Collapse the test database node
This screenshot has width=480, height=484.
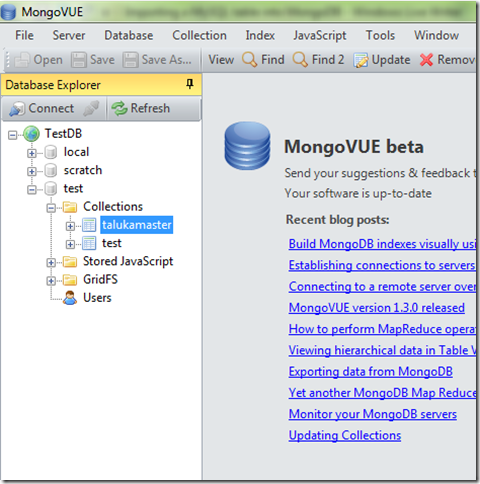[32, 190]
